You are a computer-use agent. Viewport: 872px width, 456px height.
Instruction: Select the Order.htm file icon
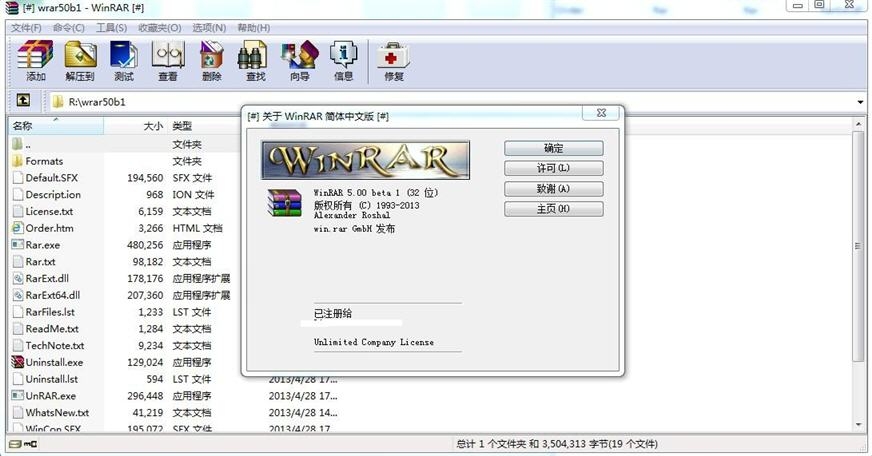[17, 228]
